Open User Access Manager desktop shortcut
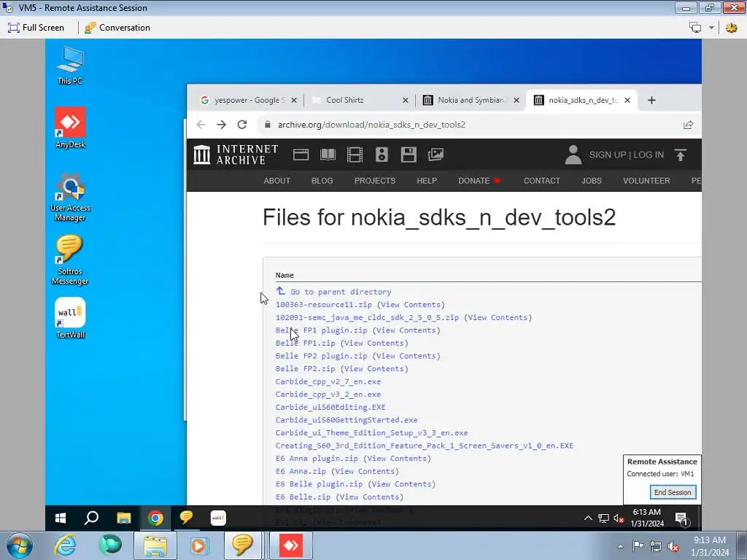The height and width of the screenshot is (560, 747). point(70,198)
